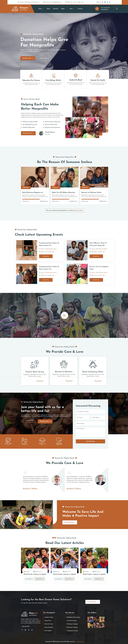Open the Contacts menu item

[80, 9]
